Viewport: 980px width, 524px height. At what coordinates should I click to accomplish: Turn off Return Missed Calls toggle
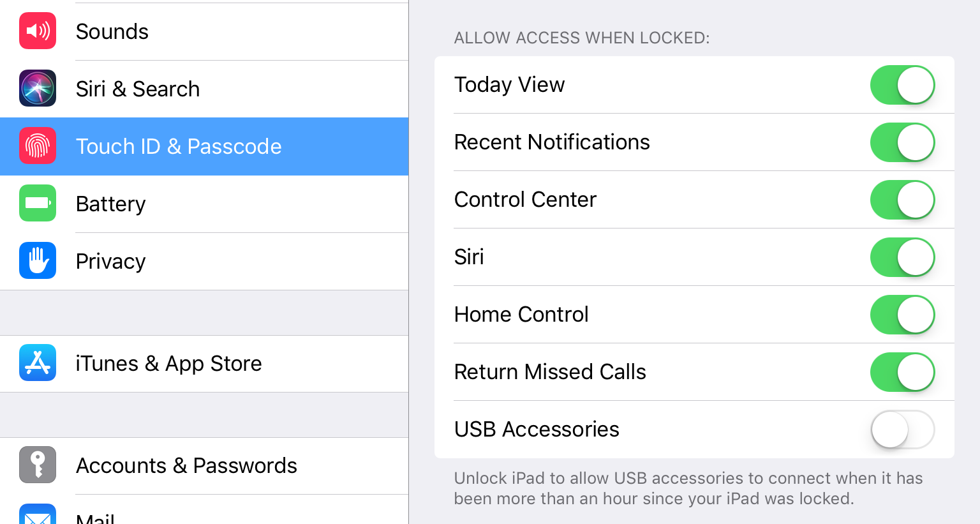902,372
